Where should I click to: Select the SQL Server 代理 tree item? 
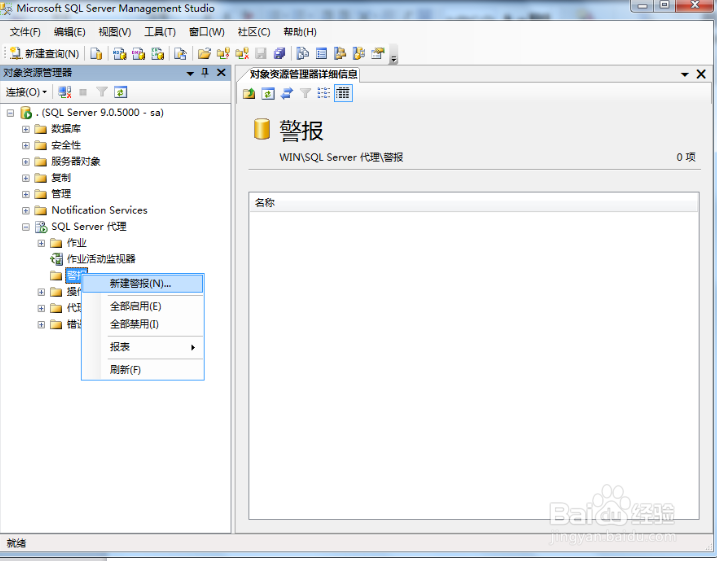tap(89, 227)
